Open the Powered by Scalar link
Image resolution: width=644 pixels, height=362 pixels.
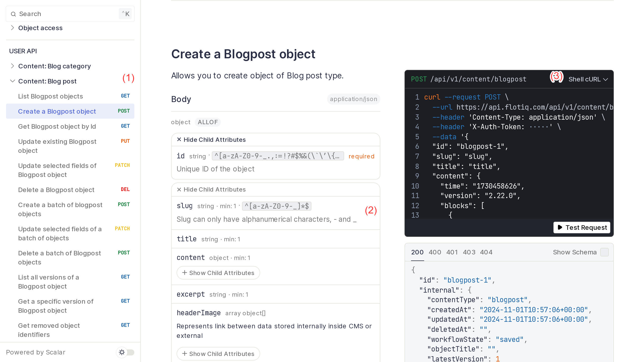(35, 352)
